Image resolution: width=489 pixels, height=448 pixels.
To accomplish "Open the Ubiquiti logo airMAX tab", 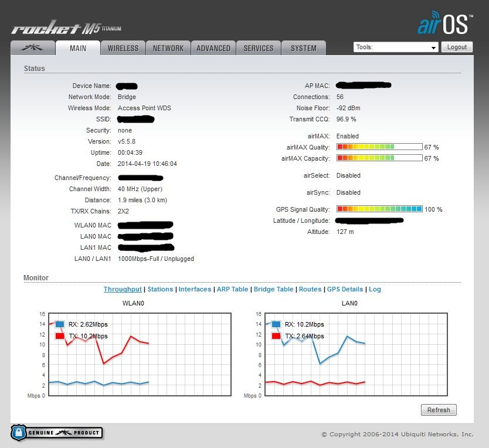I will pyautogui.click(x=32, y=47).
